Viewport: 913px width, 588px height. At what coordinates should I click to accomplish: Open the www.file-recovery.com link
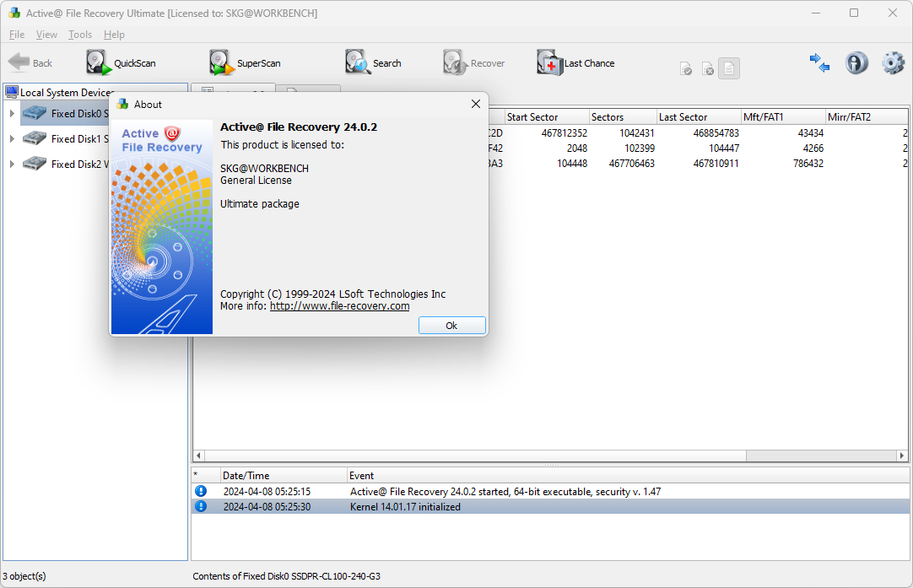[x=339, y=305]
